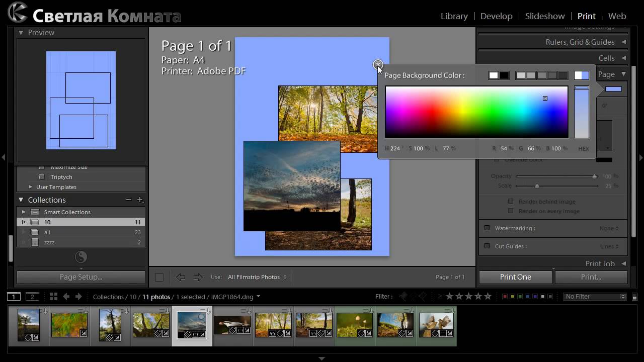This screenshot has width=644, height=362.
Task: Enable the Watermarking checkbox
Action: (487, 228)
